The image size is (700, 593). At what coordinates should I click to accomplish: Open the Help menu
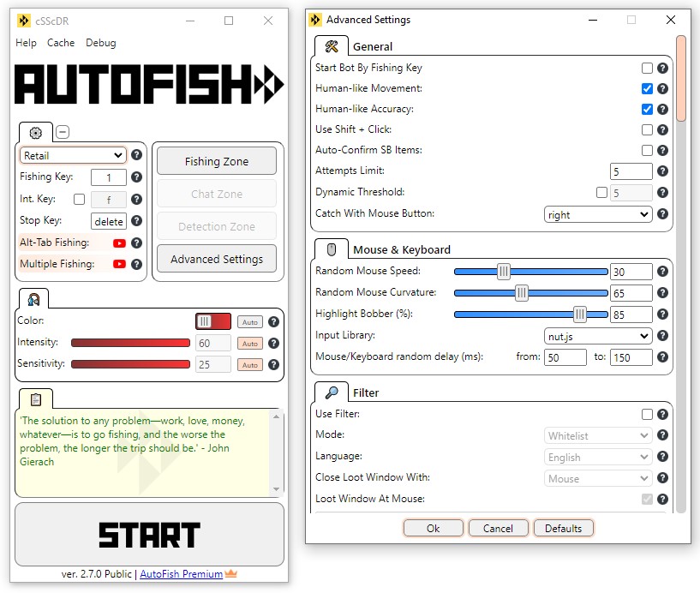tap(26, 43)
